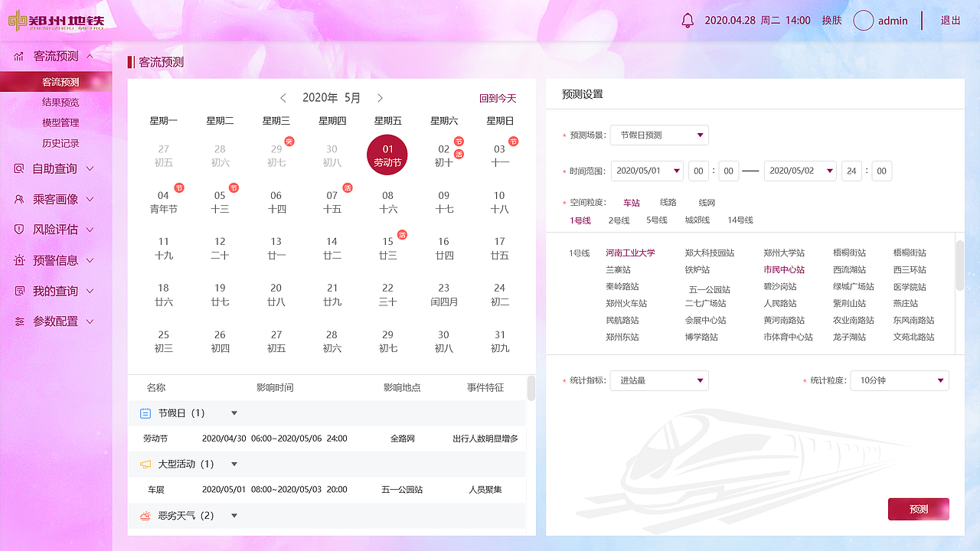The height and width of the screenshot is (551, 980).
Task: Toggle station 紫荆山站
Action: [x=850, y=304]
